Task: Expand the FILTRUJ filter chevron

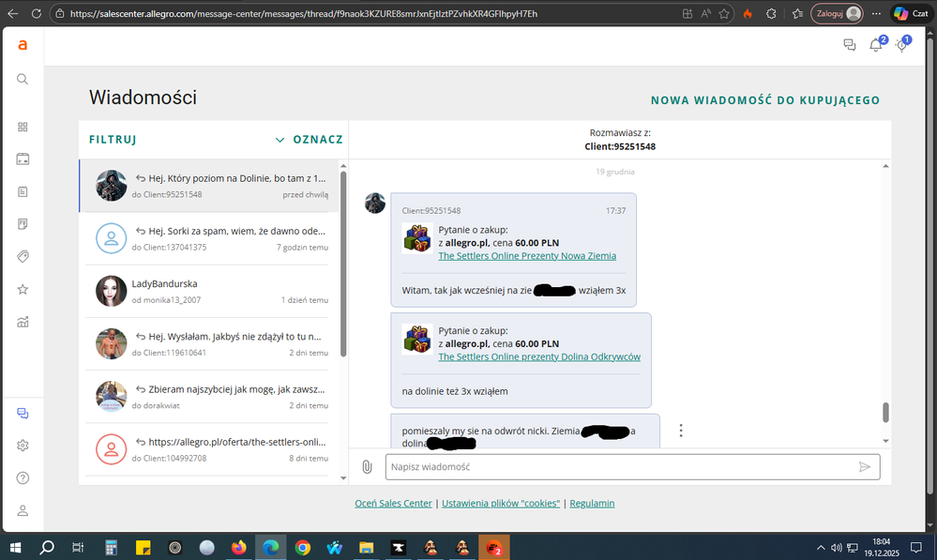Action: pos(280,140)
